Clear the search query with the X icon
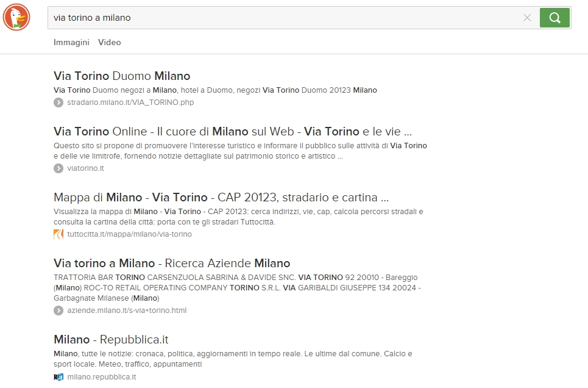The image size is (588, 388). [527, 18]
